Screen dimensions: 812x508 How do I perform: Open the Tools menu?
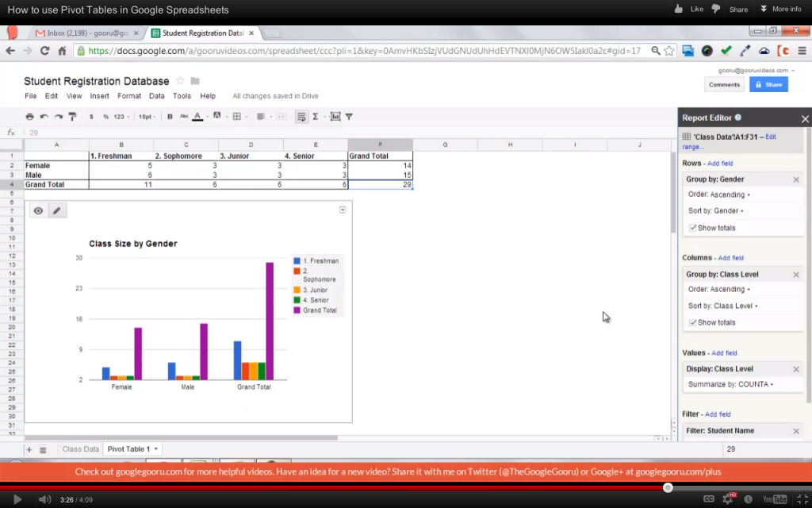[x=182, y=96]
